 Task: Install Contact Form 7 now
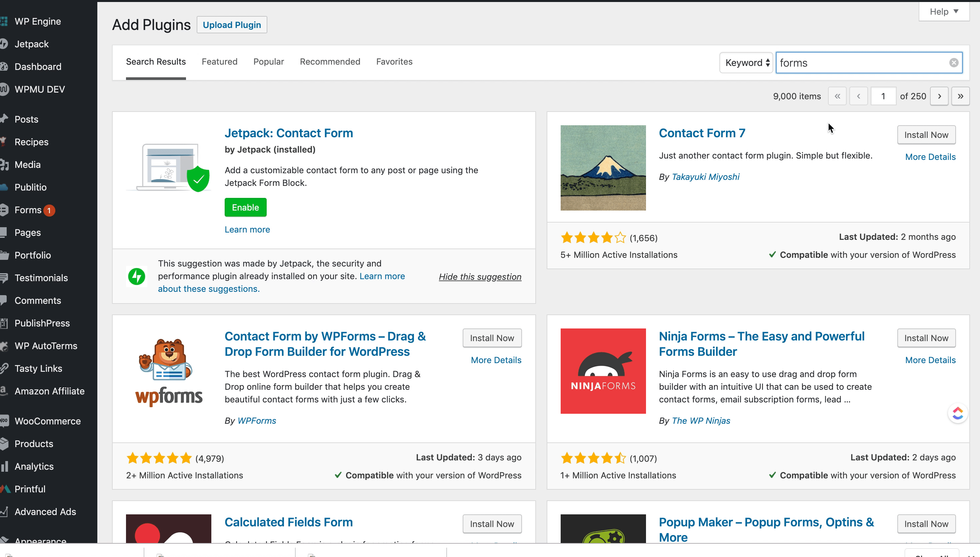[x=926, y=135]
